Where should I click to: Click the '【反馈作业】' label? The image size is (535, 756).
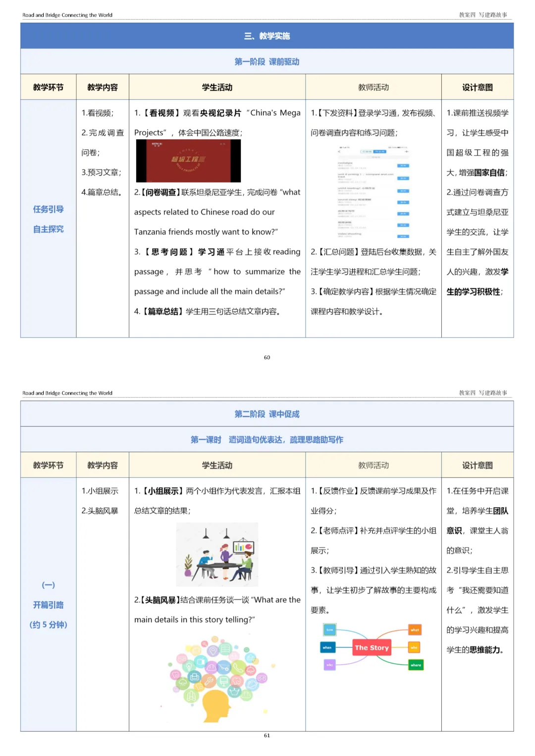click(338, 491)
